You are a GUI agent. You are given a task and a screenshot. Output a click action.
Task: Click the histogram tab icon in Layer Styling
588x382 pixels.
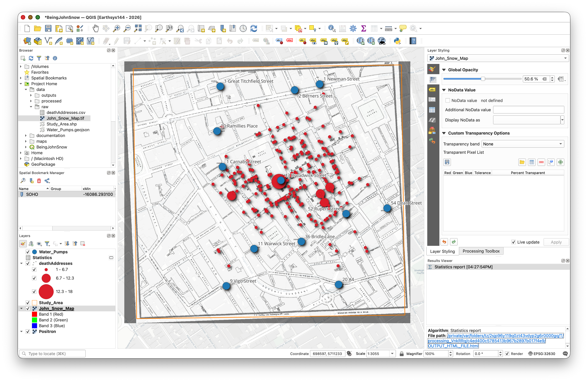click(x=432, y=100)
